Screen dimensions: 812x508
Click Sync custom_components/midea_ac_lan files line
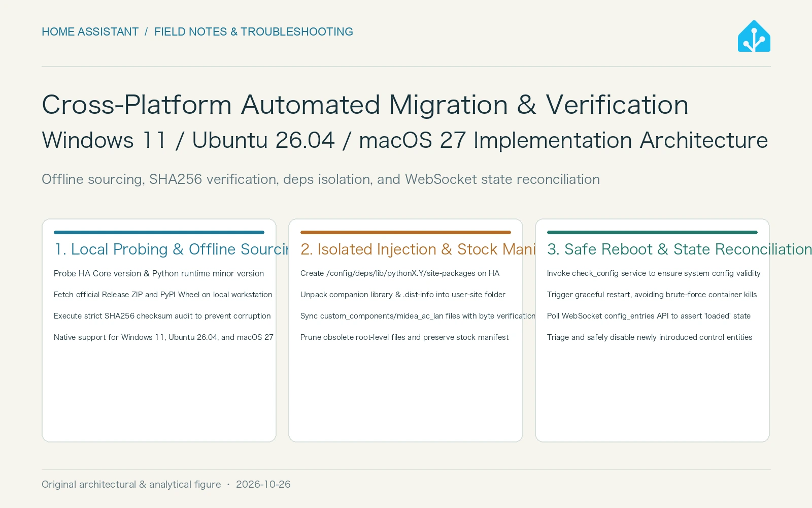[x=418, y=316]
